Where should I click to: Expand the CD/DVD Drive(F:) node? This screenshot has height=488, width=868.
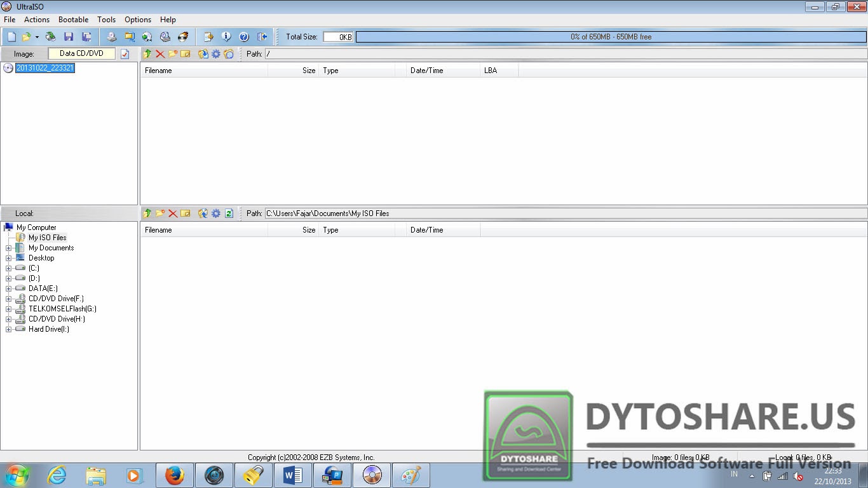tap(9, 299)
